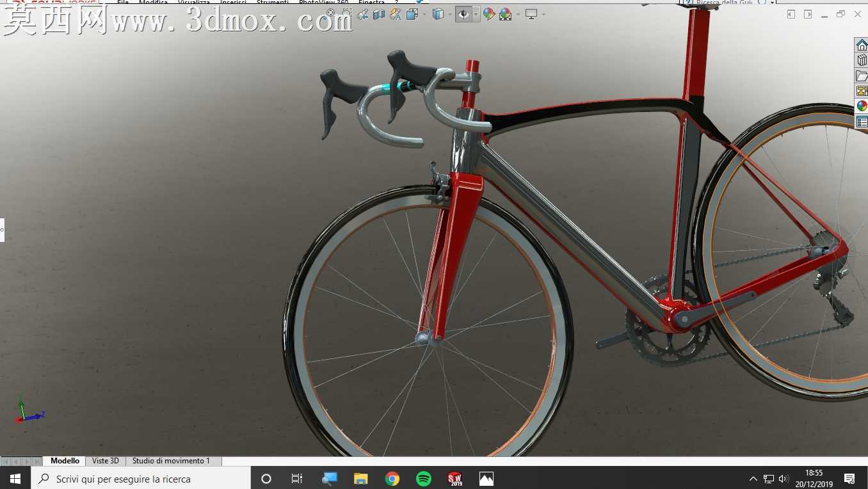The image size is (868, 489).
Task: Expand the View Settings dropdown arrow
Action: pyautogui.click(x=543, y=14)
